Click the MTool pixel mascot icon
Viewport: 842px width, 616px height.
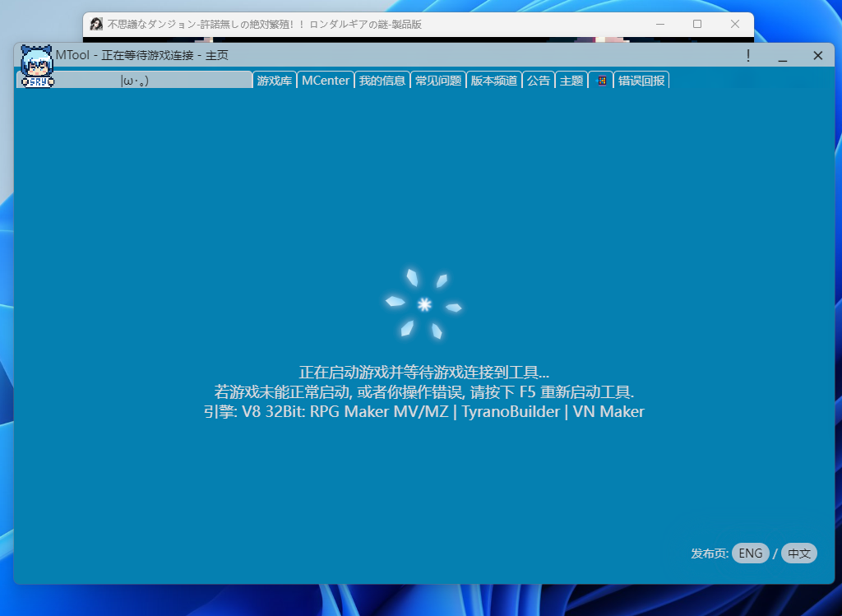coord(36,66)
